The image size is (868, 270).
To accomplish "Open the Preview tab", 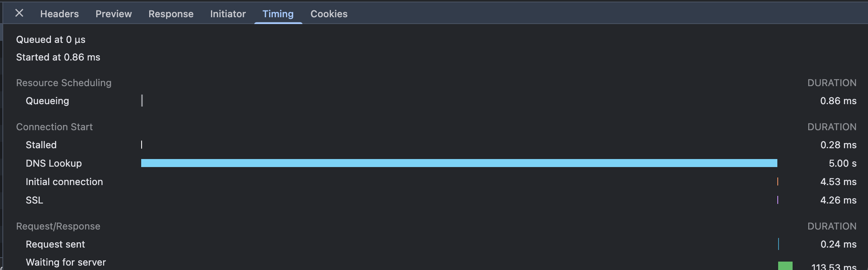I will pyautogui.click(x=114, y=14).
